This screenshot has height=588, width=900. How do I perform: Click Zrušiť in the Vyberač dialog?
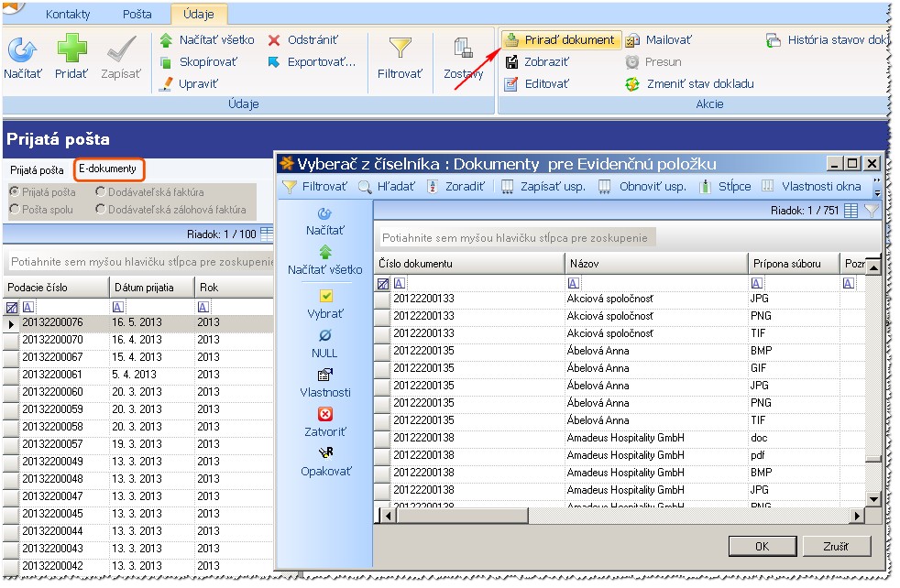(x=836, y=547)
